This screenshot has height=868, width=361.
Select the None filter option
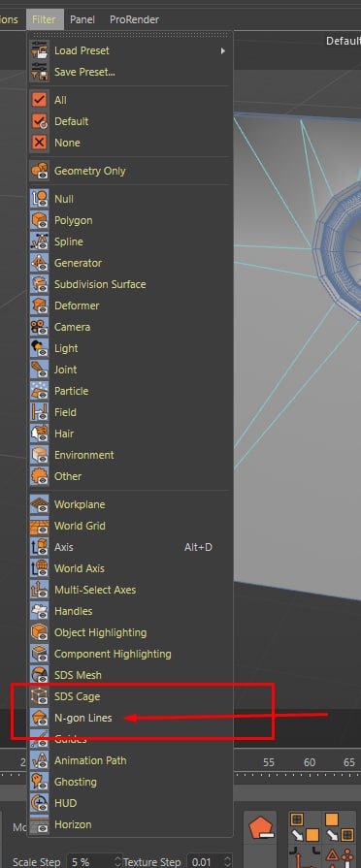tap(130, 143)
